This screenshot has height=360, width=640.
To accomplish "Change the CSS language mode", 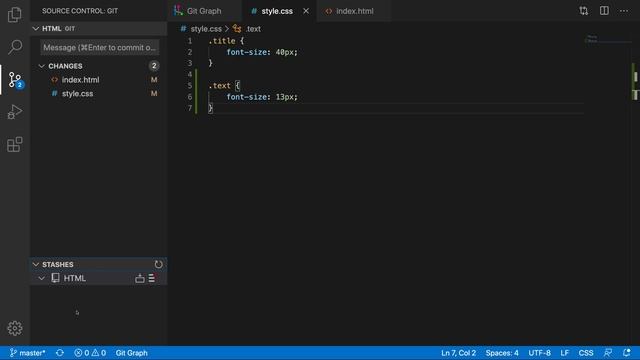I will point(586,353).
